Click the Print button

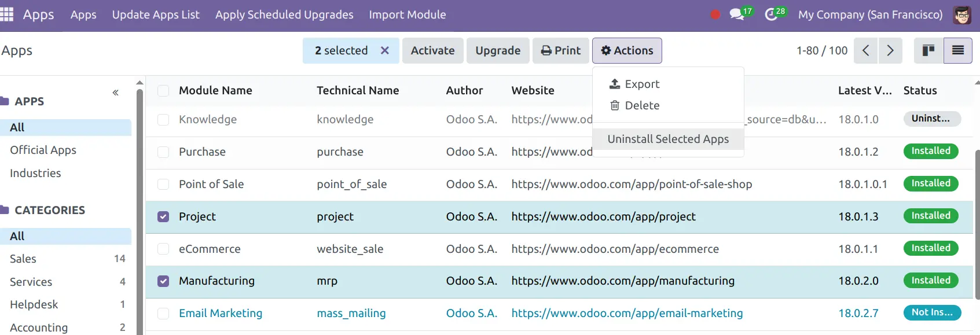tap(561, 50)
